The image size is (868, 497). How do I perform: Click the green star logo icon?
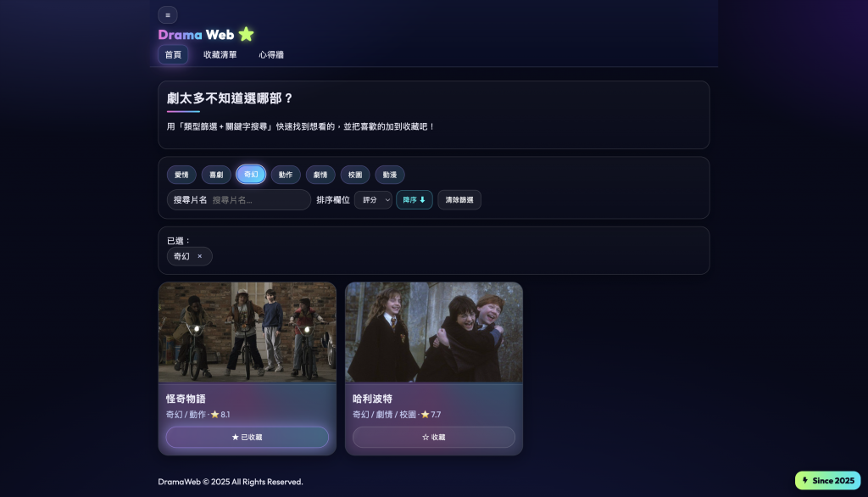click(246, 35)
